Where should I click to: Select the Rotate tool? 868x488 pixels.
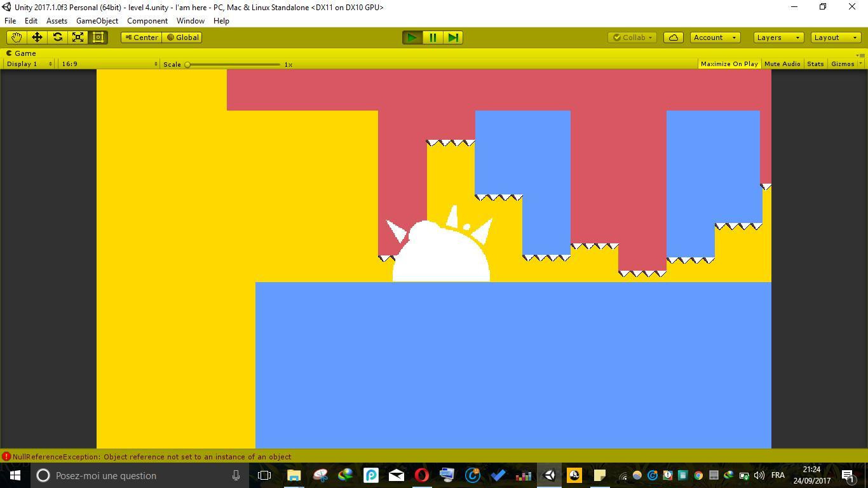tap(57, 37)
